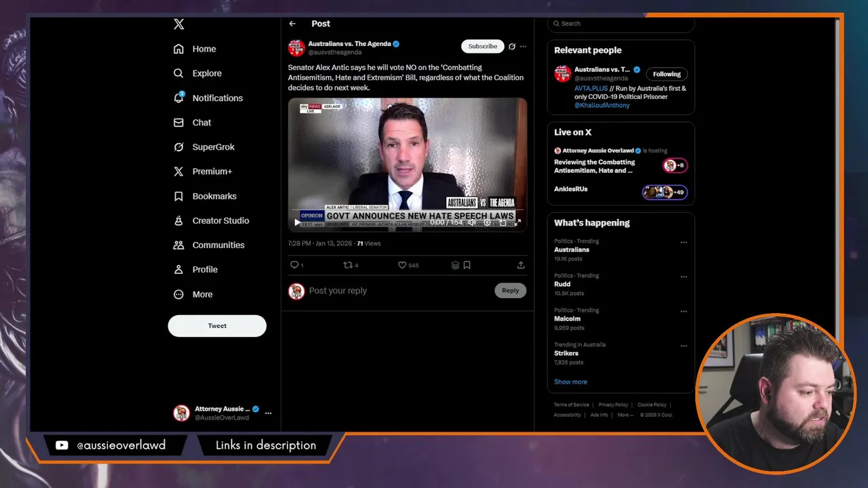Open the Home page from sidebar
Screen dimensions: 868x488
(195, 49)
